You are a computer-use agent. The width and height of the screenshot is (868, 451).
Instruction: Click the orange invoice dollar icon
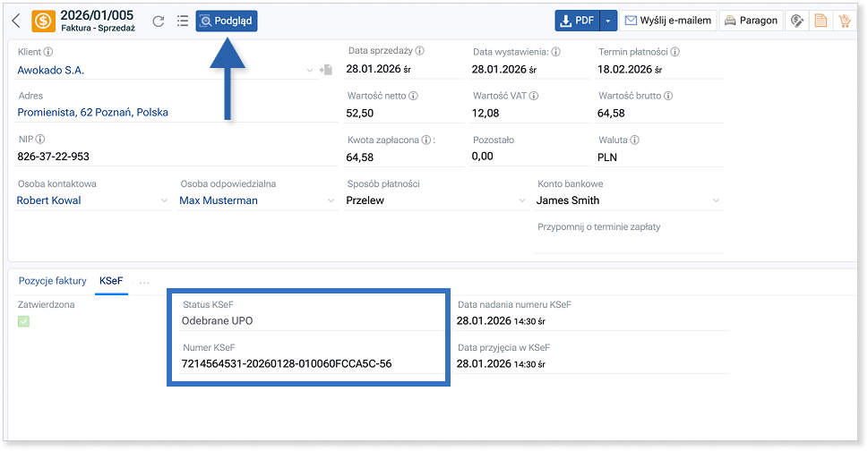click(x=43, y=21)
